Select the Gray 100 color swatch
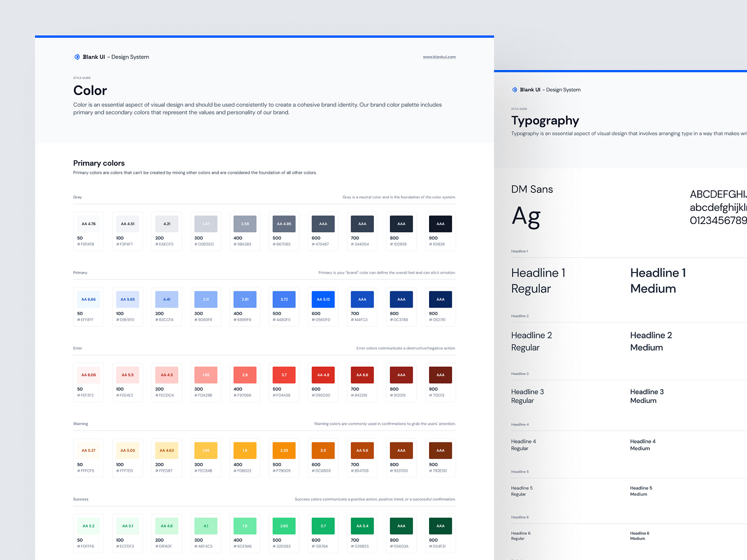 coord(128,224)
